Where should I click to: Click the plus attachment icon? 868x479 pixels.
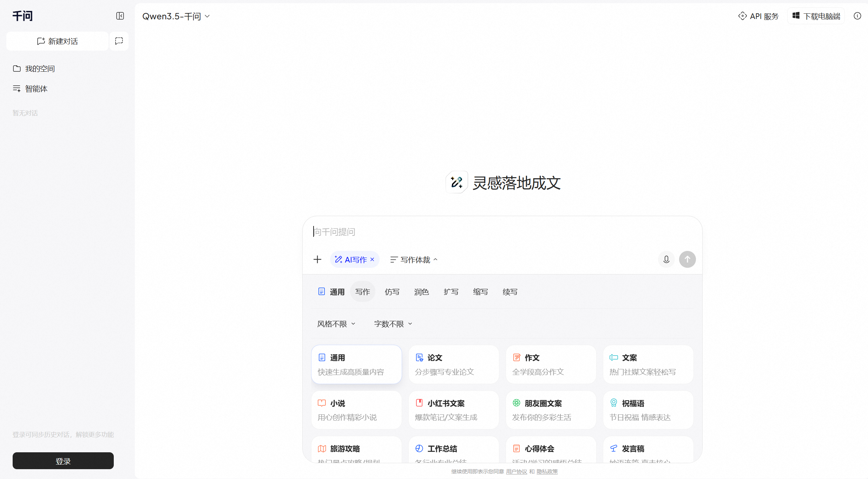click(317, 259)
